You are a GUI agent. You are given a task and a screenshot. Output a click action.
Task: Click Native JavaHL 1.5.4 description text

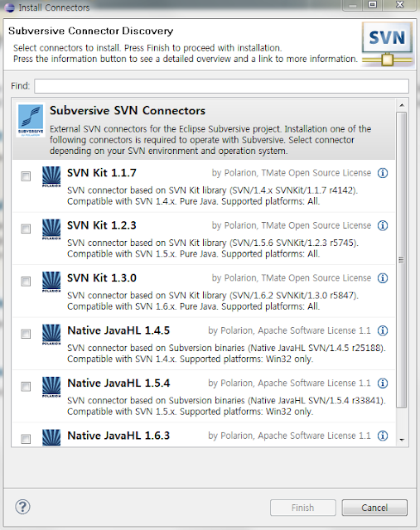(x=226, y=406)
